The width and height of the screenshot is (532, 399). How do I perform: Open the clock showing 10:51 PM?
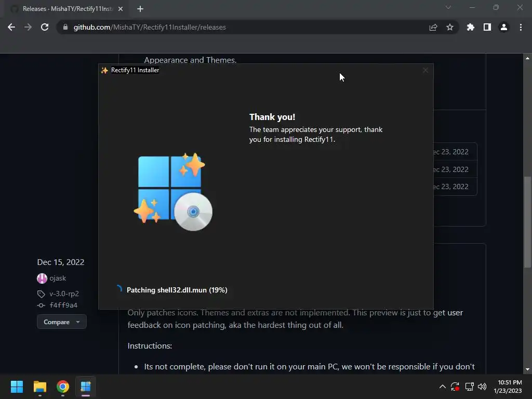508,387
